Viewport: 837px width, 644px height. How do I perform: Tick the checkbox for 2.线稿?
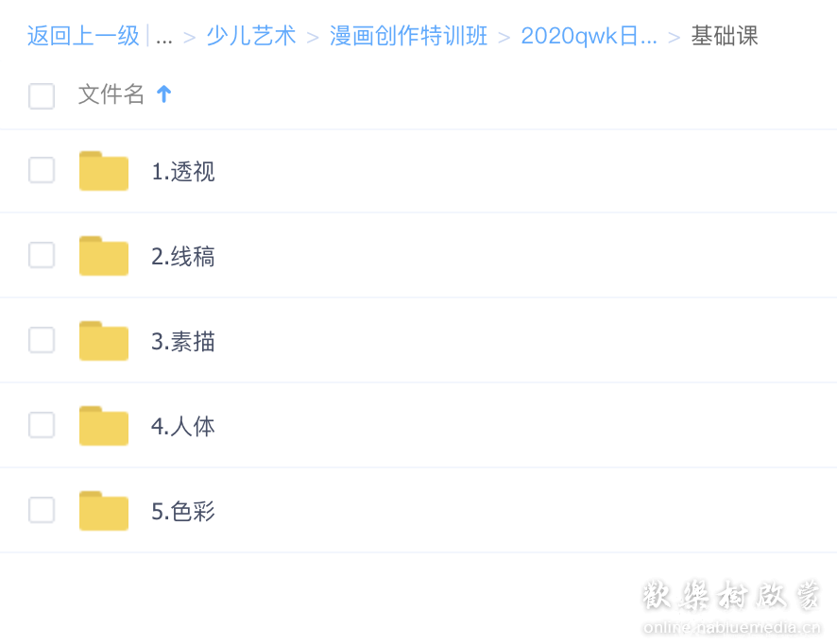point(42,255)
